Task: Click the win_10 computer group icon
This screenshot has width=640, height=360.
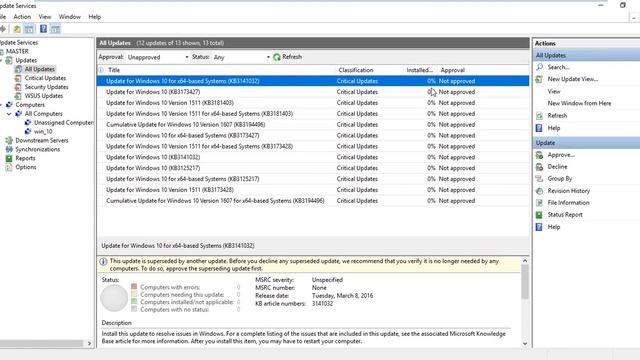Action: coord(28,131)
